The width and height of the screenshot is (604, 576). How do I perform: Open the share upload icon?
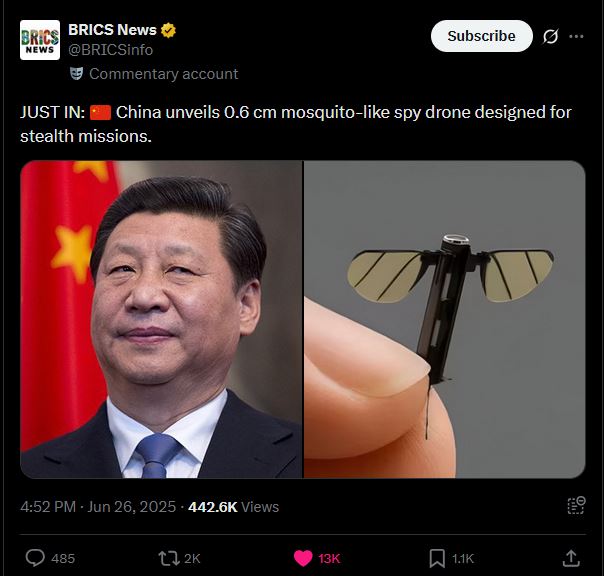(x=571, y=558)
